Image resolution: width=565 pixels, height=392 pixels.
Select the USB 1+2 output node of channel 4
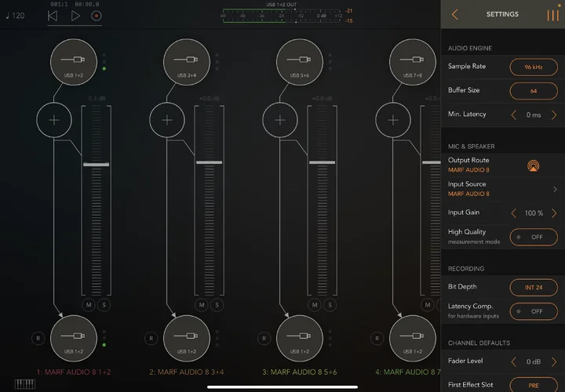pos(413,339)
